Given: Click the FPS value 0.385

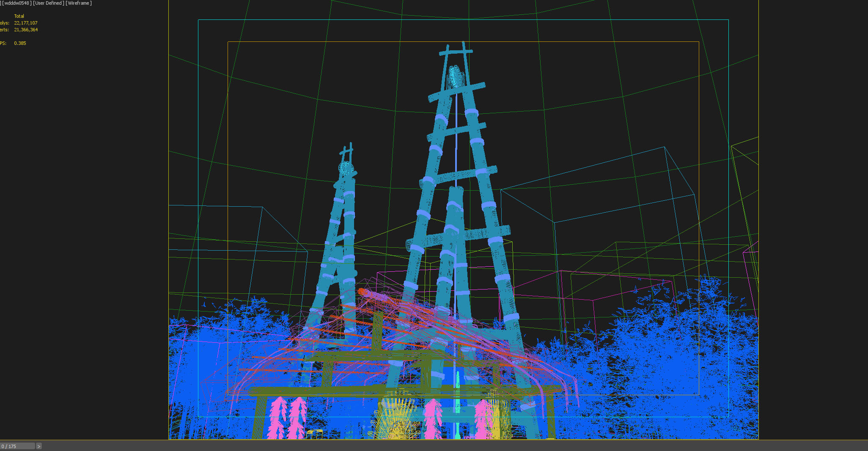Looking at the screenshot, I should coord(20,43).
